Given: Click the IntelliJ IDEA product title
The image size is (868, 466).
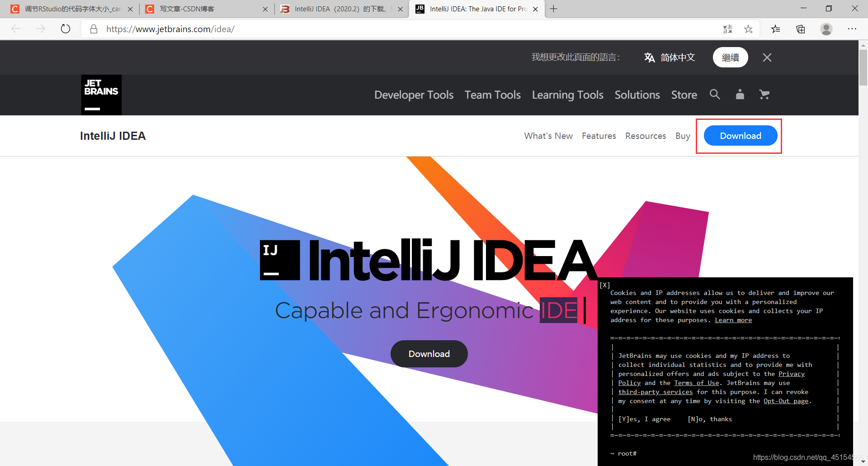Looking at the screenshot, I should tap(113, 136).
